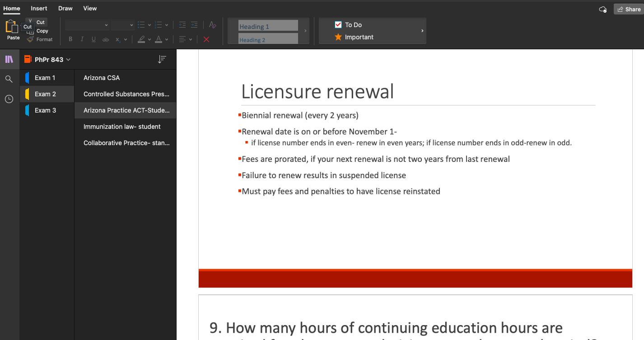Expand the heading styles gallery arrow
The image size is (644, 340).
click(305, 31)
